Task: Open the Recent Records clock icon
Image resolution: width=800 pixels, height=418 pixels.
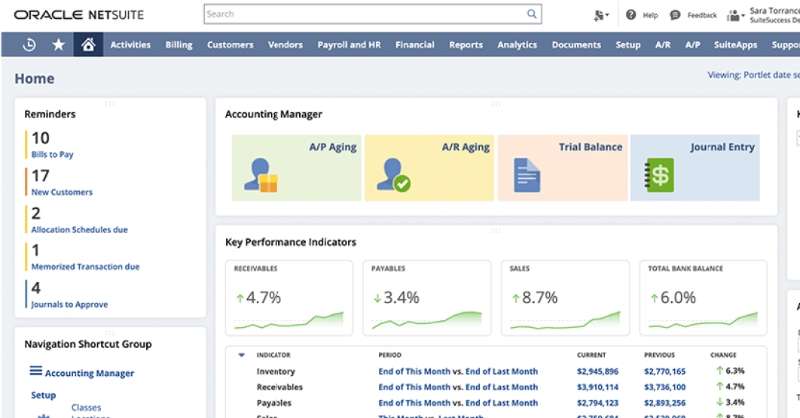Action: 29,45
